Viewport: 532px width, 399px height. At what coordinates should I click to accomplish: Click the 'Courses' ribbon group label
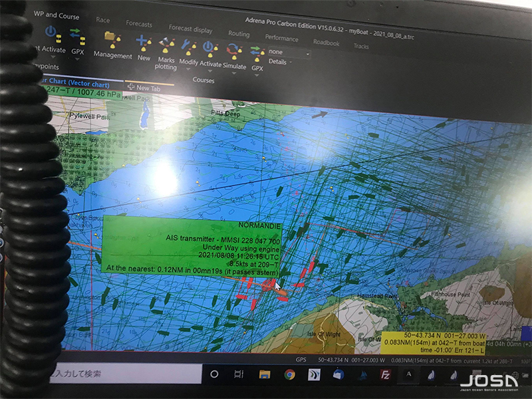(x=203, y=80)
